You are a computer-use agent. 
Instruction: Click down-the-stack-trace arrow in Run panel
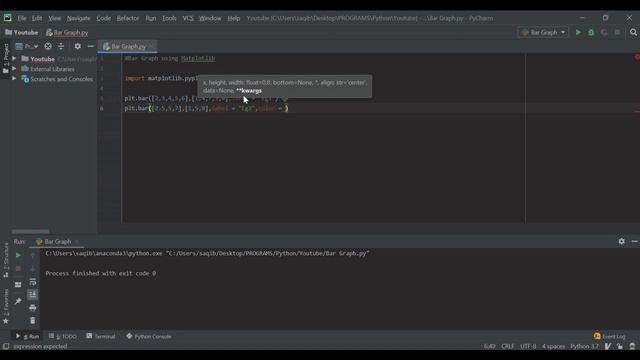[x=33, y=269]
